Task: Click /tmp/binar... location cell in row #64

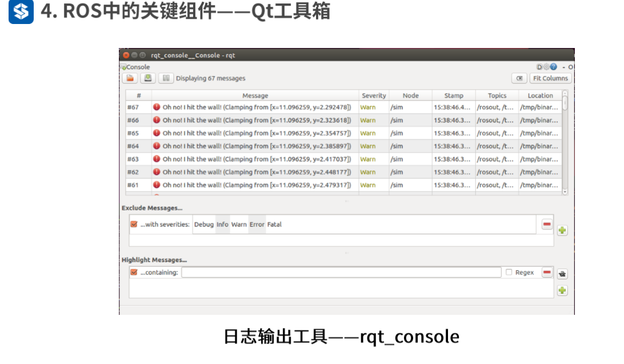Action: point(539,146)
